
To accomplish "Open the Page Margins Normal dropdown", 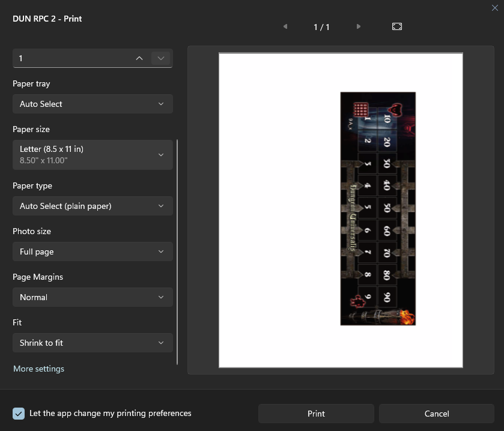I will tap(93, 297).
